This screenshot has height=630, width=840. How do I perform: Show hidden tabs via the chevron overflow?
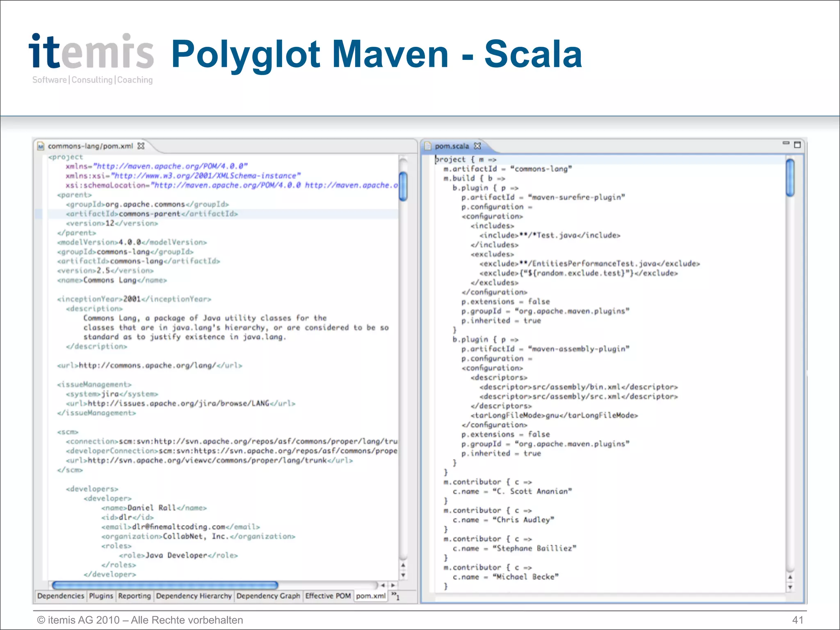click(395, 596)
